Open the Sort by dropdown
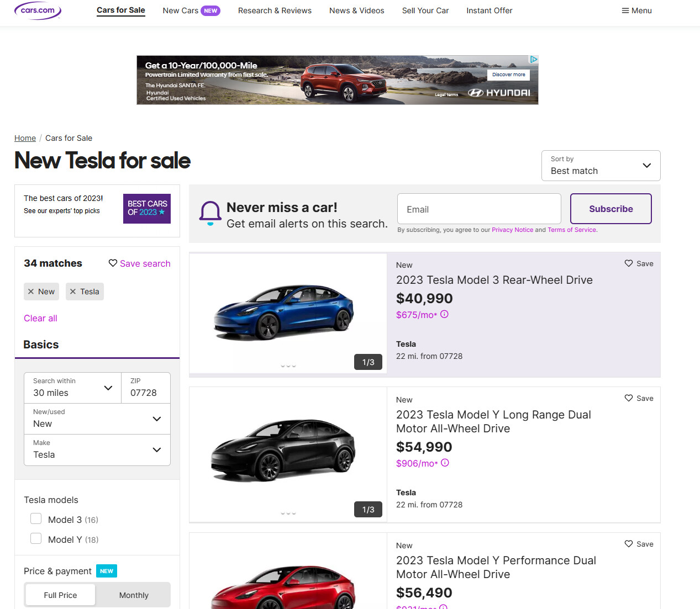This screenshot has width=700, height=609. coord(601,166)
